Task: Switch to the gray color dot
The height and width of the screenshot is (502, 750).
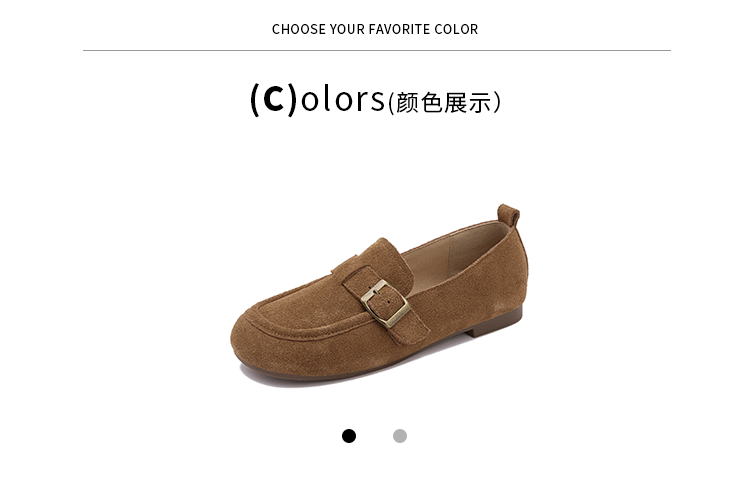Action: (x=400, y=436)
